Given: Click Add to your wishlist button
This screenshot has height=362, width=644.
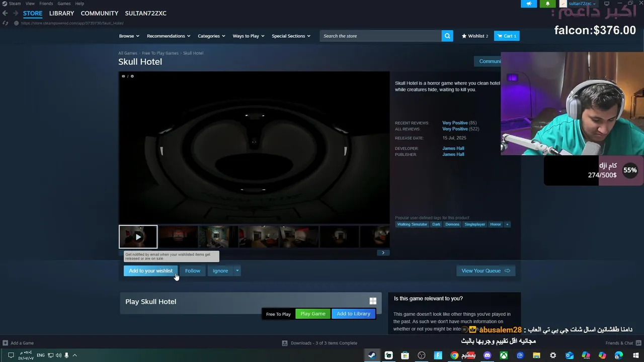Looking at the screenshot, I should coord(150,270).
